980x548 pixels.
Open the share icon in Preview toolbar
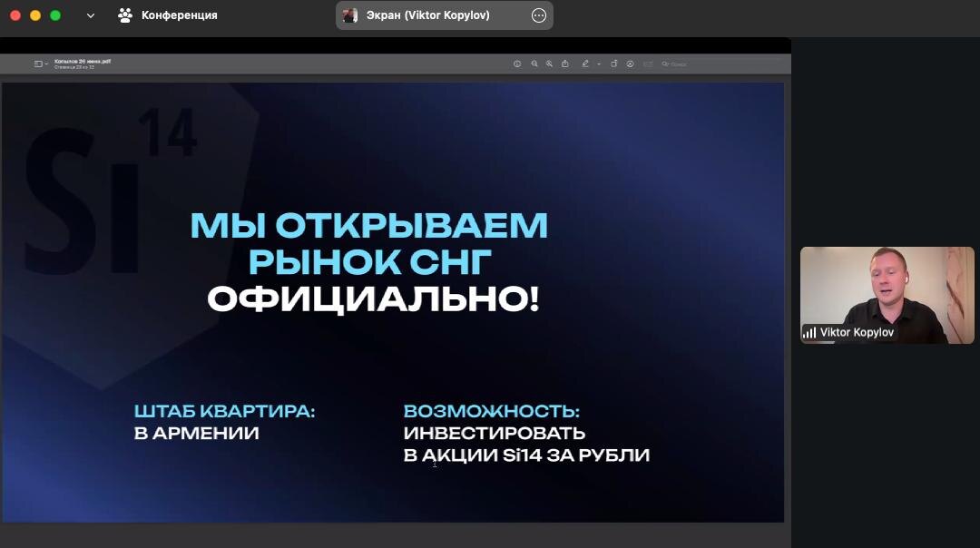pyautogui.click(x=565, y=64)
